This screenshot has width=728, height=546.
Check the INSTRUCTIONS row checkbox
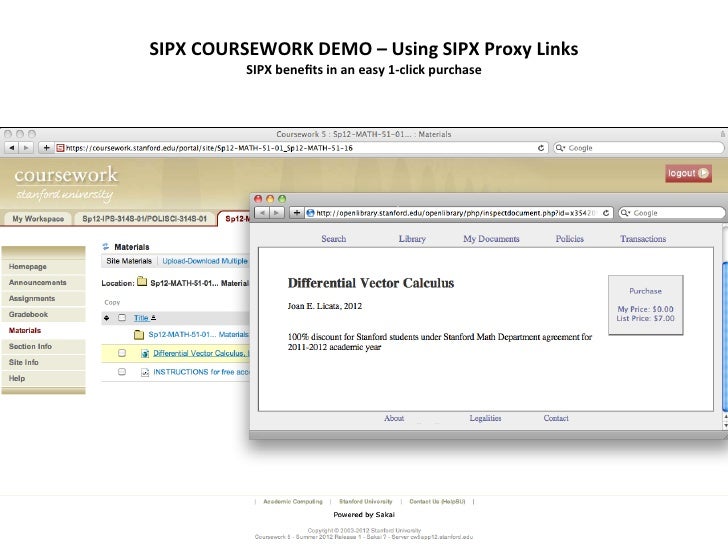pyautogui.click(x=122, y=371)
